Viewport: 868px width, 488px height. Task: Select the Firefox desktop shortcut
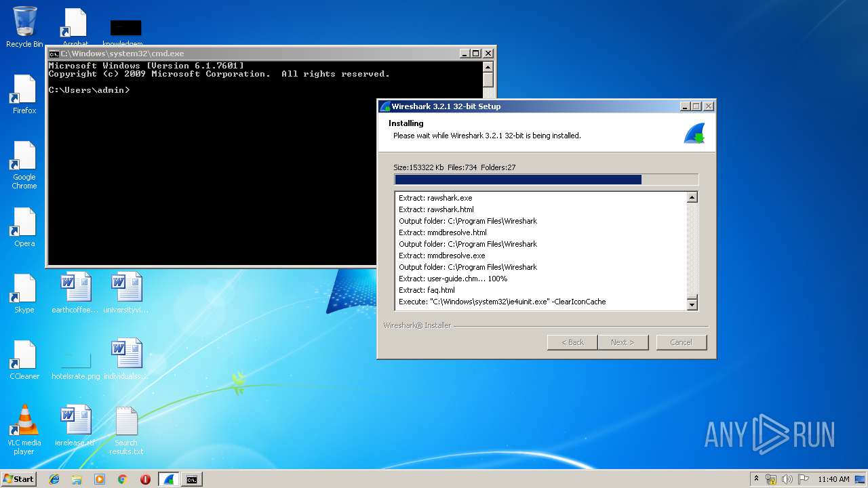click(x=24, y=94)
